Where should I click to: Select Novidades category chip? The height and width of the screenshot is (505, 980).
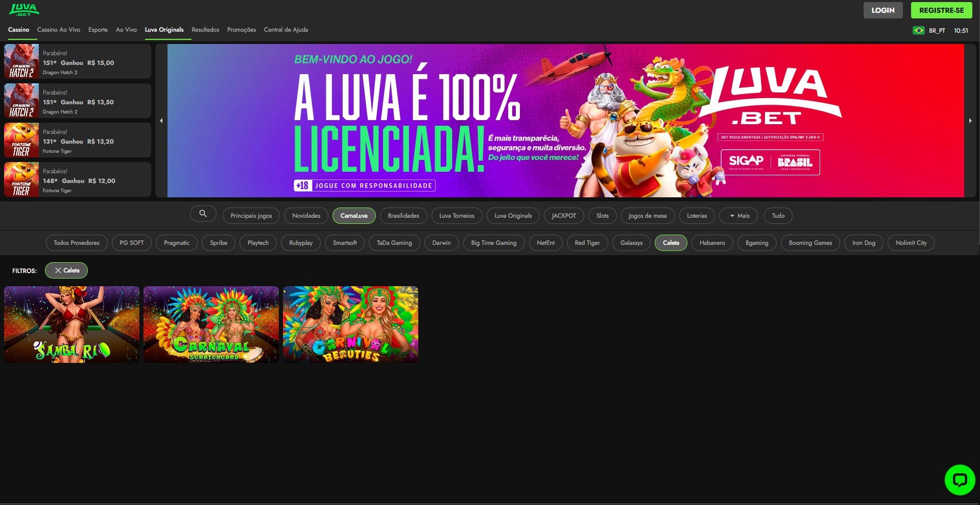click(x=306, y=216)
